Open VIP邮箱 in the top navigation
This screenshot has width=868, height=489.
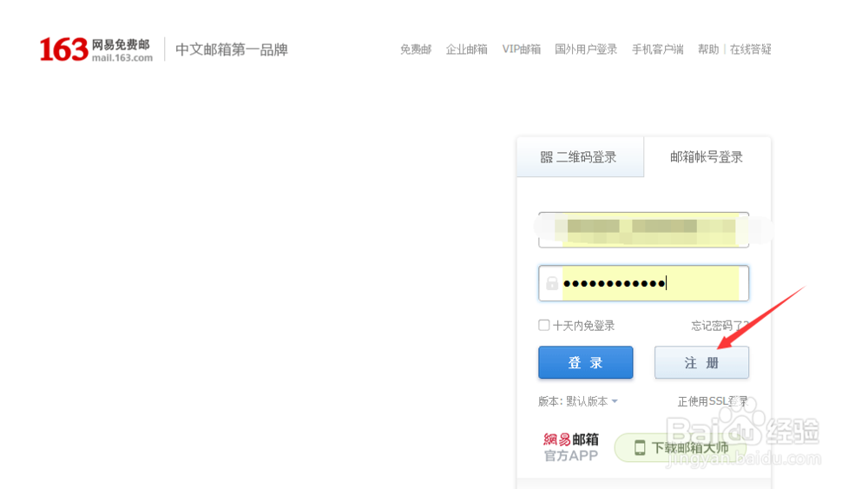[x=522, y=50]
